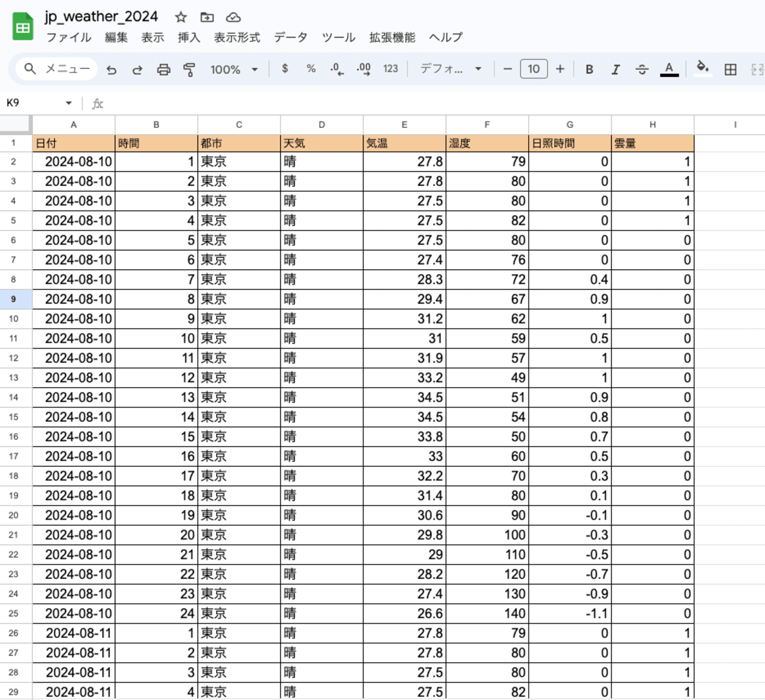Click the 気温 header cell
Image resolution: width=765 pixels, height=700 pixels.
coord(404,143)
